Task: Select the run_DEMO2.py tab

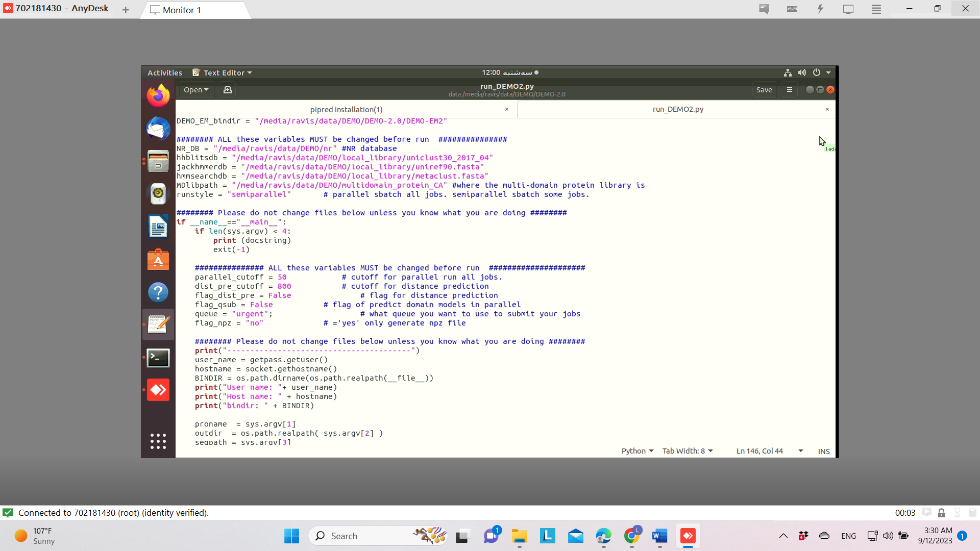Action: [x=678, y=110]
